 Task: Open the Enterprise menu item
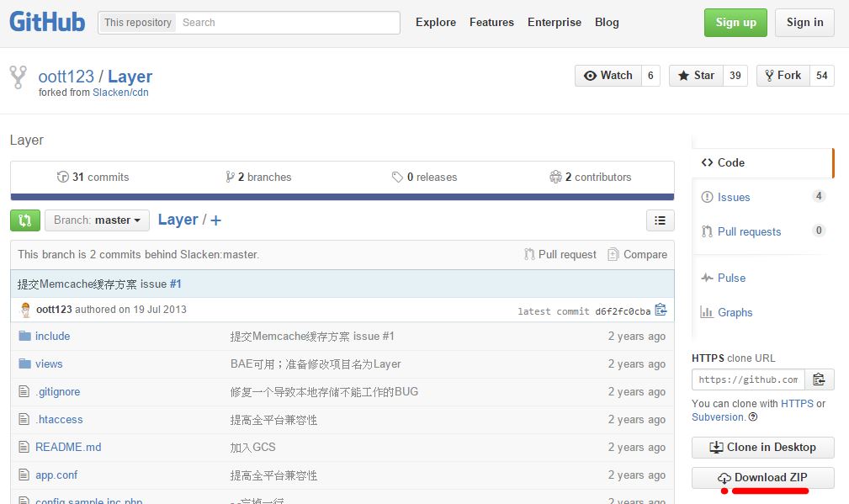(x=555, y=22)
